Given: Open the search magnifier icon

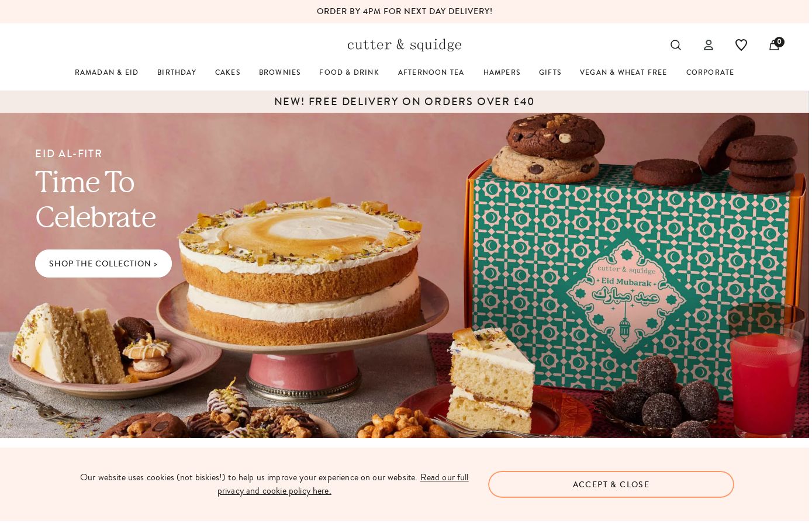Looking at the screenshot, I should pyautogui.click(x=675, y=45).
